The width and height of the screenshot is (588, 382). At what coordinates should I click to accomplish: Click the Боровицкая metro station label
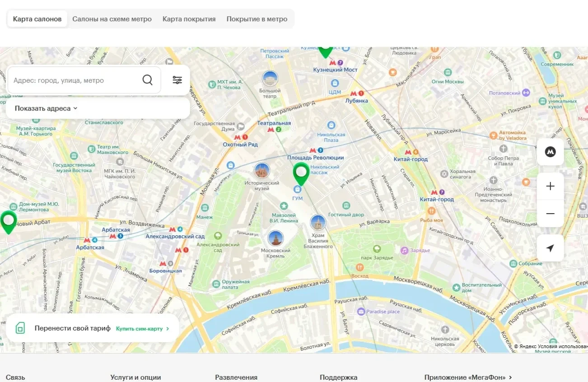point(166,271)
